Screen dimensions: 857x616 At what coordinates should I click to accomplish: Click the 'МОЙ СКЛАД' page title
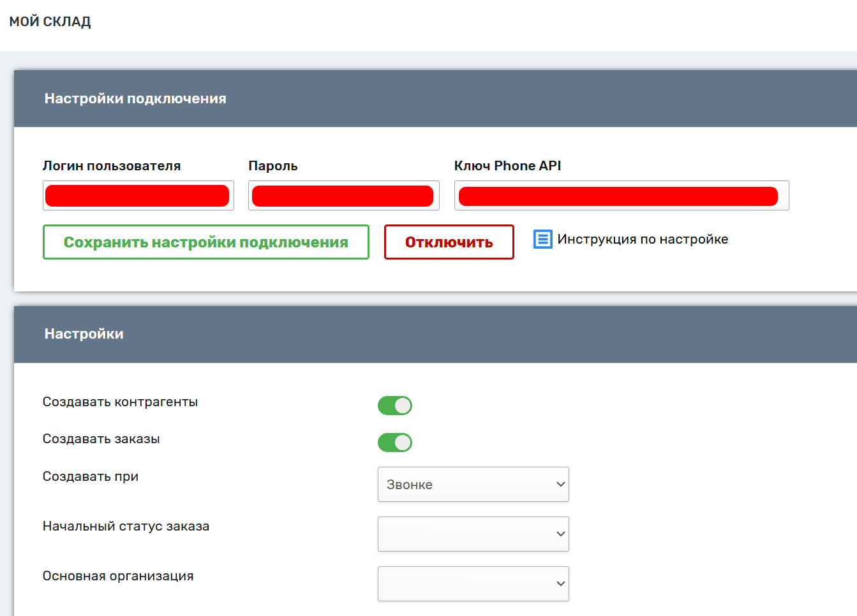pyautogui.click(x=50, y=22)
